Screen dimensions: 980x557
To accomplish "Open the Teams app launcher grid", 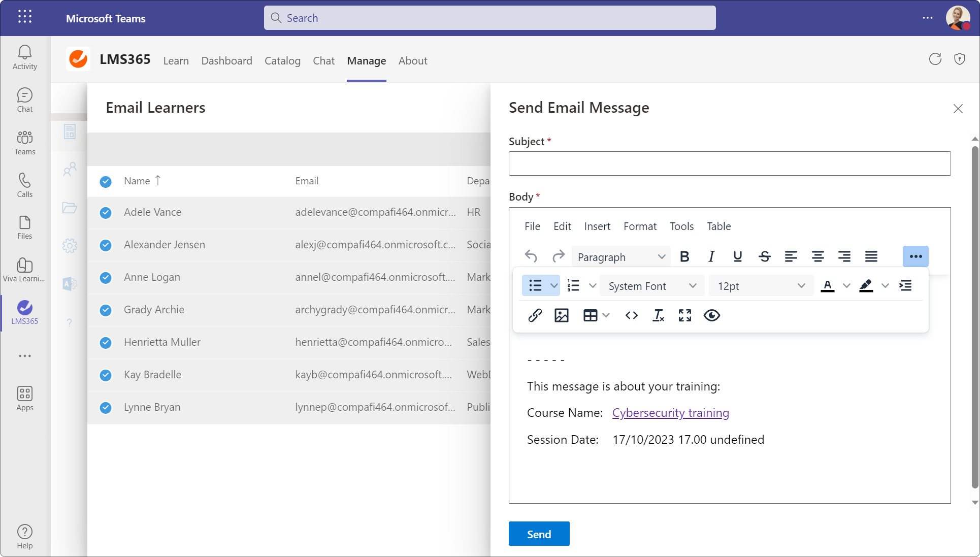I will [x=25, y=17].
